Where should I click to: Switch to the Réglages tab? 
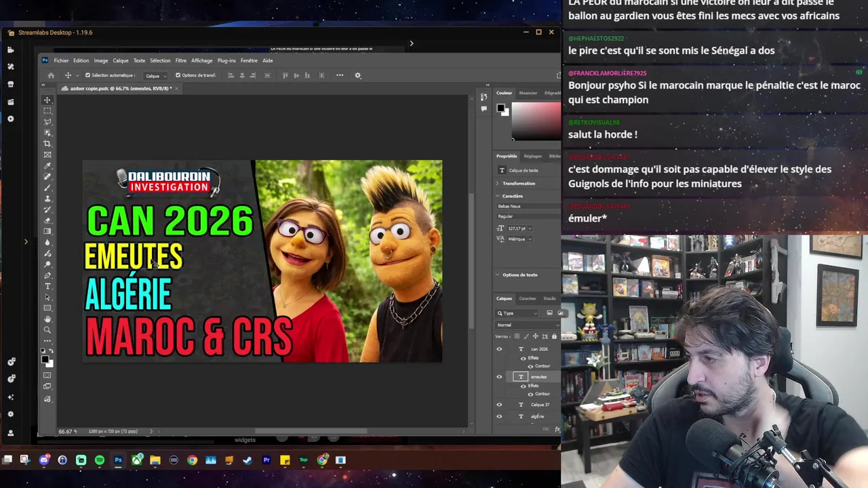tap(532, 156)
